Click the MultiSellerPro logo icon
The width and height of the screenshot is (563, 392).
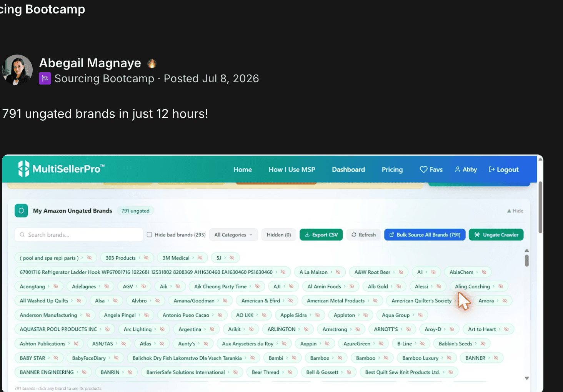[24, 169]
